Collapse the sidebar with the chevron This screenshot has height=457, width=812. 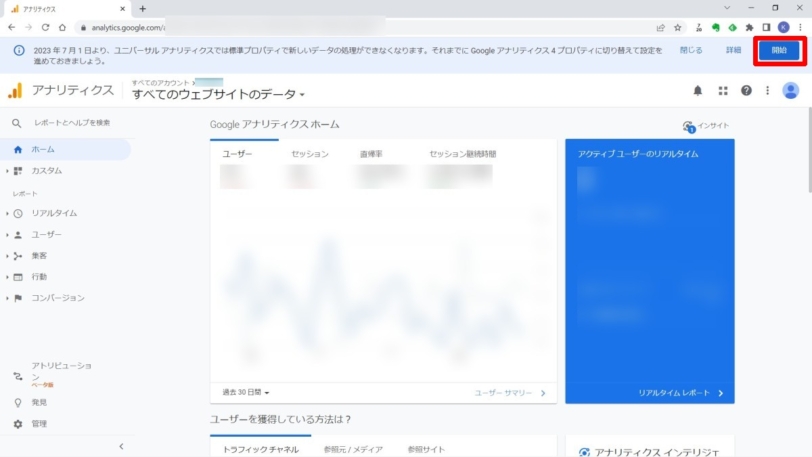pyautogui.click(x=121, y=446)
